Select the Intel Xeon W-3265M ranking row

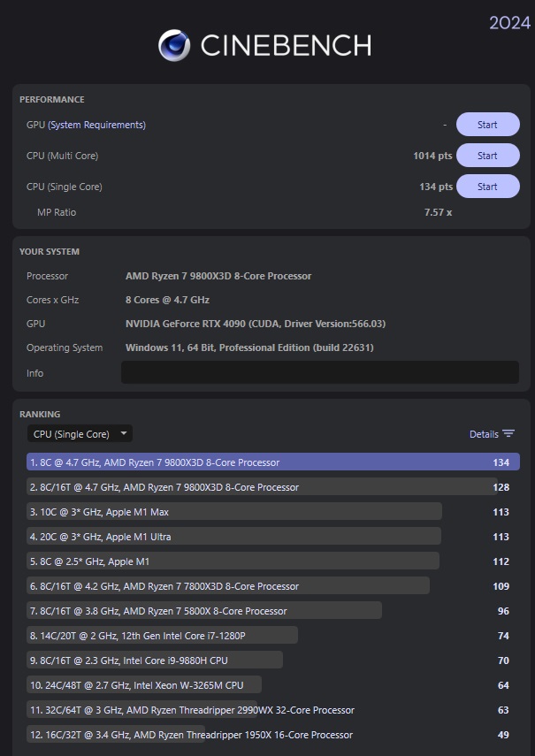click(x=273, y=685)
